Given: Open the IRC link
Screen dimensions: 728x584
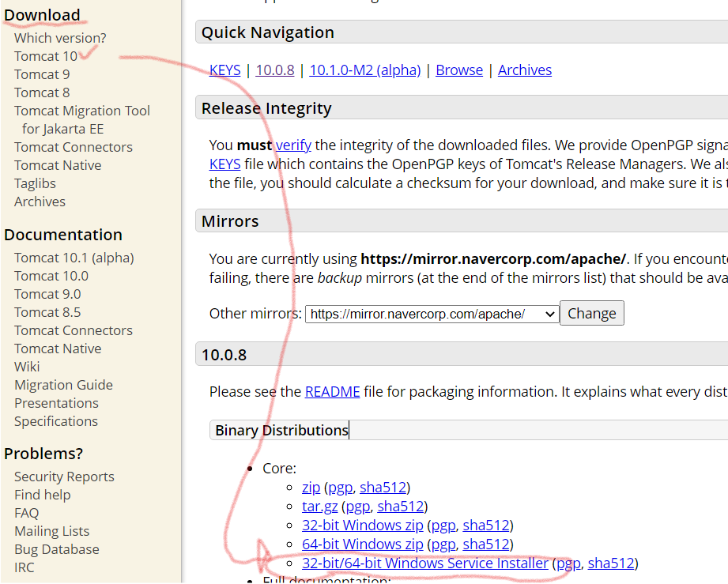Looking at the screenshot, I should point(25,567).
